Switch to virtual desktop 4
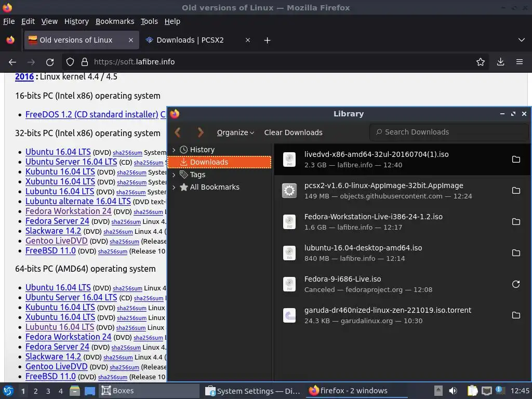The width and height of the screenshot is (532, 399). pyautogui.click(x=61, y=391)
